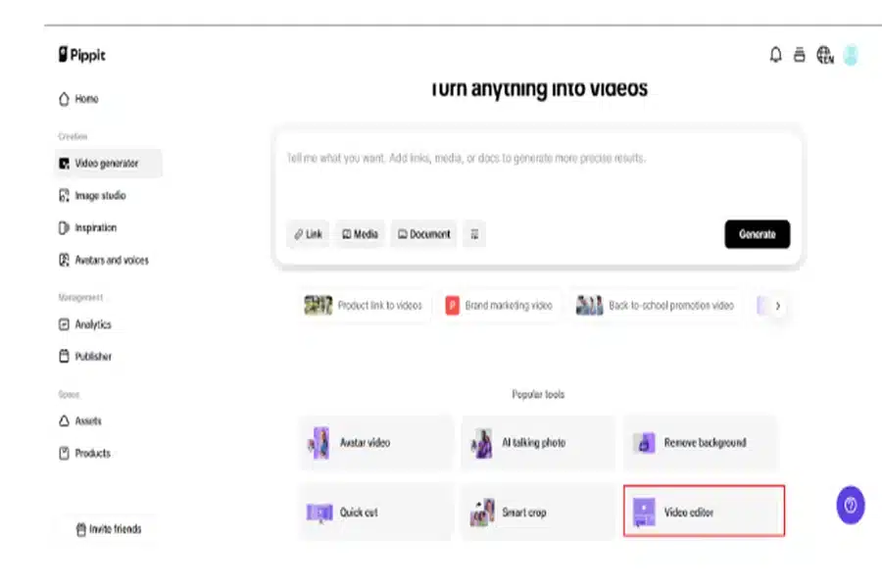Click the Management section label
The image size is (882, 588).
tap(80, 297)
